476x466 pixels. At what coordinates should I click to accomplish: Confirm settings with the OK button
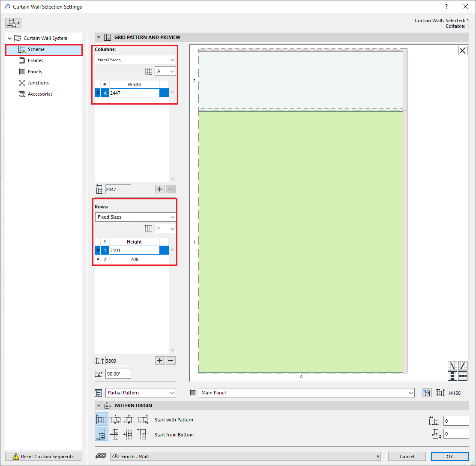[x=449, y=456]
